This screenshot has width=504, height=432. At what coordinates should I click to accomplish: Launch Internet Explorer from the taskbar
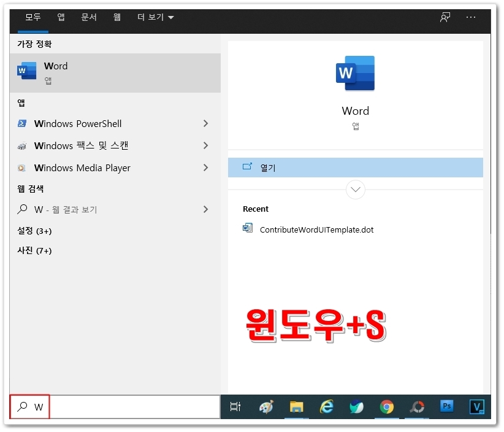tap(326, 407)
